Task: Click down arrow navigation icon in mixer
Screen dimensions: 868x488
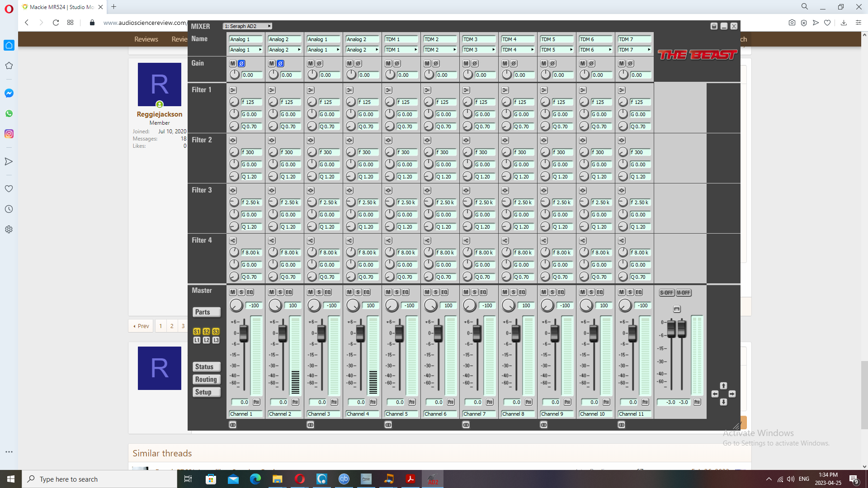Action: point(723,402)
